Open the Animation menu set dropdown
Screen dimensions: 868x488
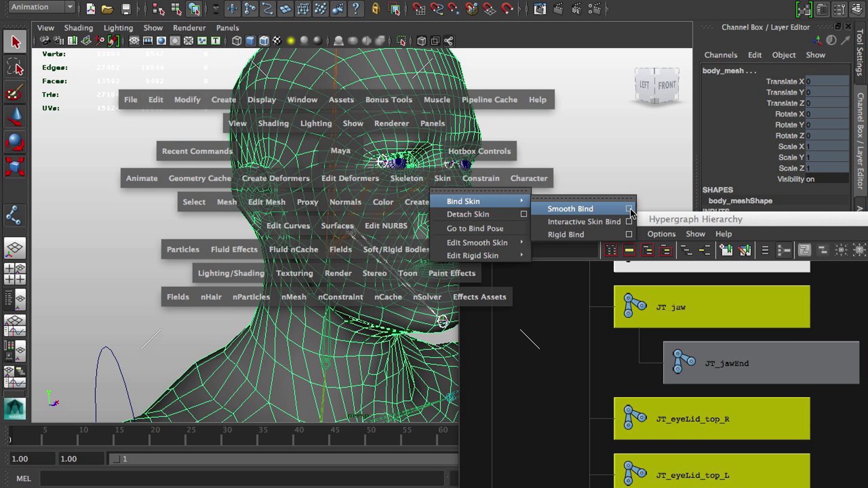(x=42, y=7)
